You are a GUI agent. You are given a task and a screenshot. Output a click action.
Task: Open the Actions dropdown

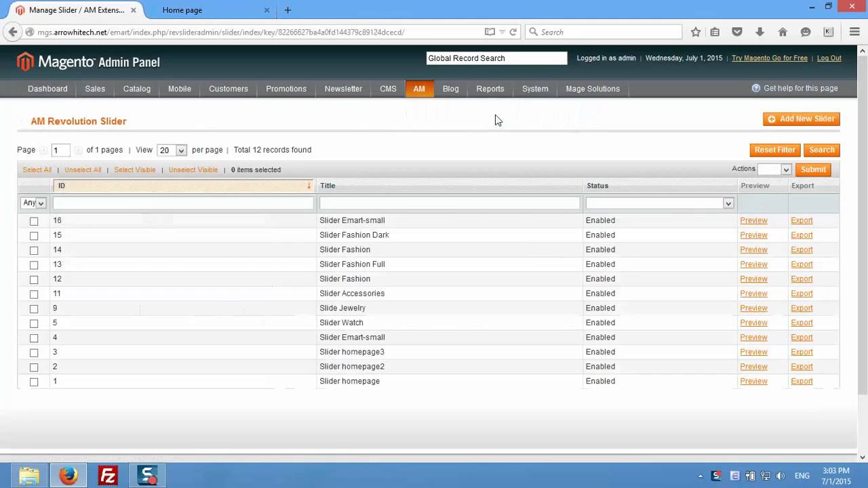tap(774, 169)
